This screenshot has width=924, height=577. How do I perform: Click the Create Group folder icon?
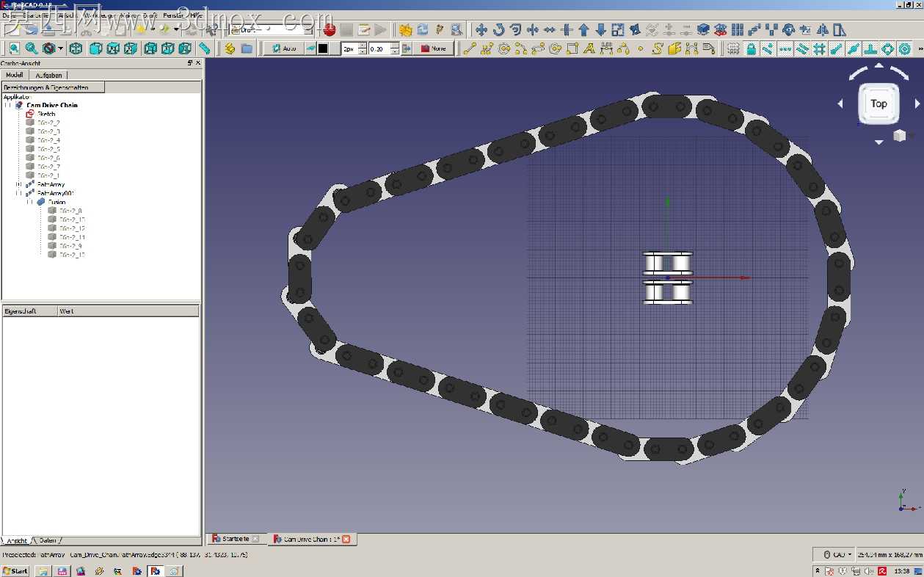coord(247,48)
